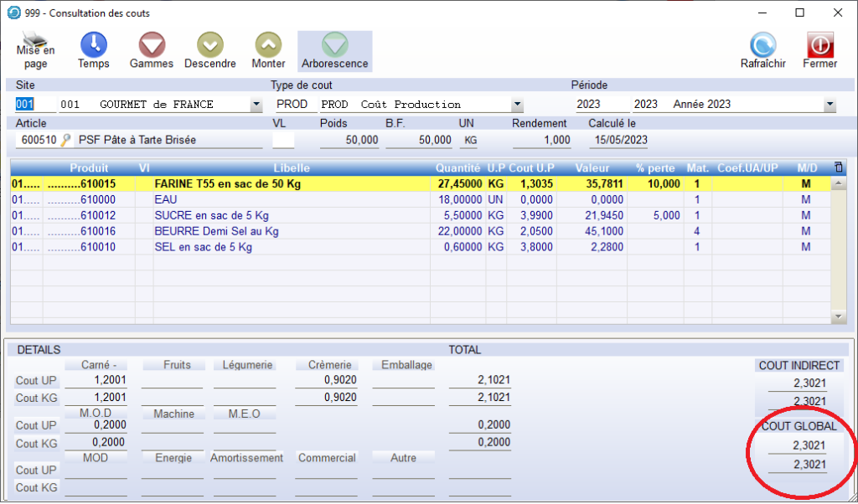Open the Temps clock tool
Image resolution: width=858 pixels, height=504 pixels.
click(93, 44)
